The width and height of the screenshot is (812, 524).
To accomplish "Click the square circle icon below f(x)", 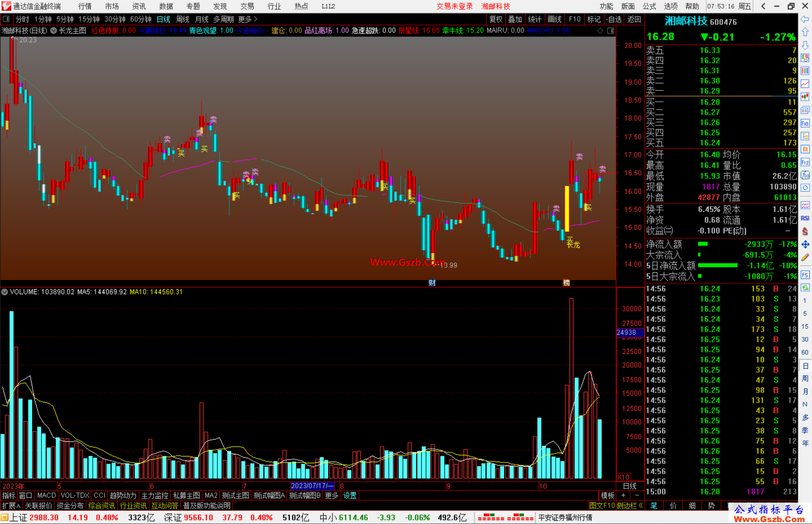I will (x=805, y=188).
